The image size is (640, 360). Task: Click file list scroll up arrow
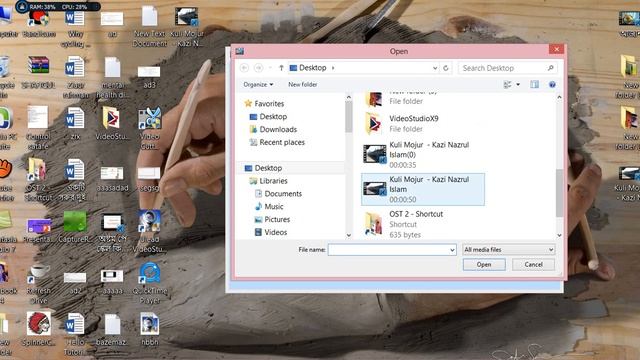[x=559, y=97]
